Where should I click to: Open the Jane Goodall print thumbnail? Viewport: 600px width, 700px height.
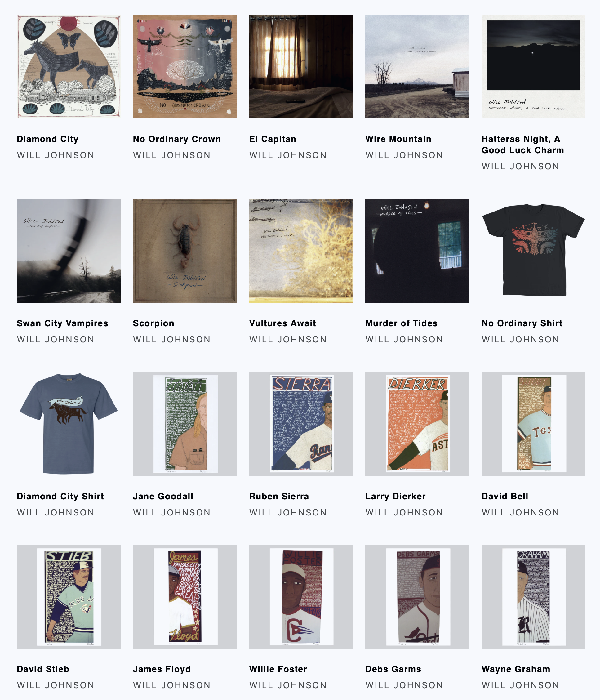click(185, 424)
